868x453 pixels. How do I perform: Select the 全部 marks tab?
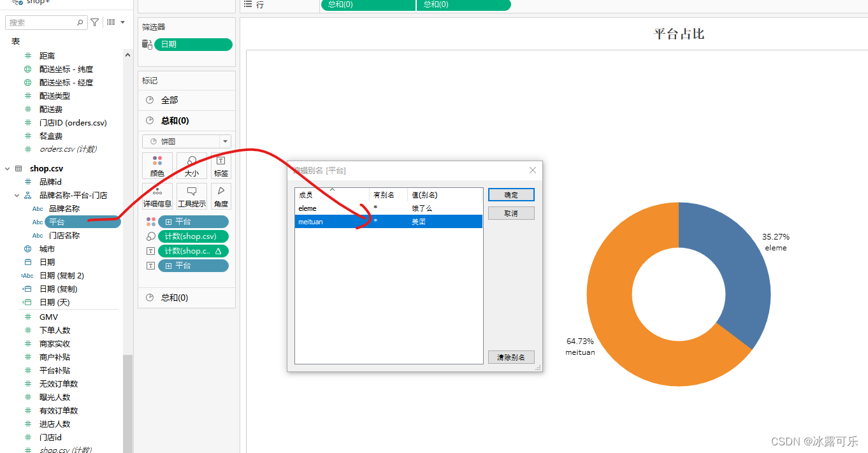point(187,100)
